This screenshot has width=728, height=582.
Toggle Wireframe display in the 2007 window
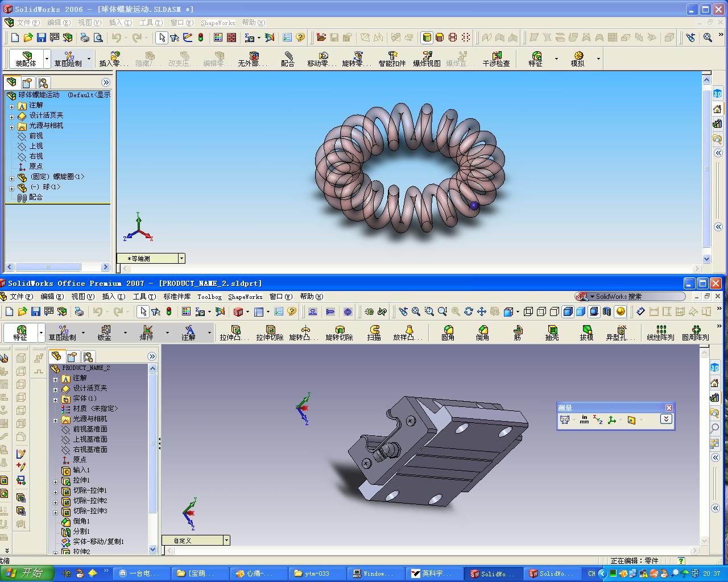point(528,311)
